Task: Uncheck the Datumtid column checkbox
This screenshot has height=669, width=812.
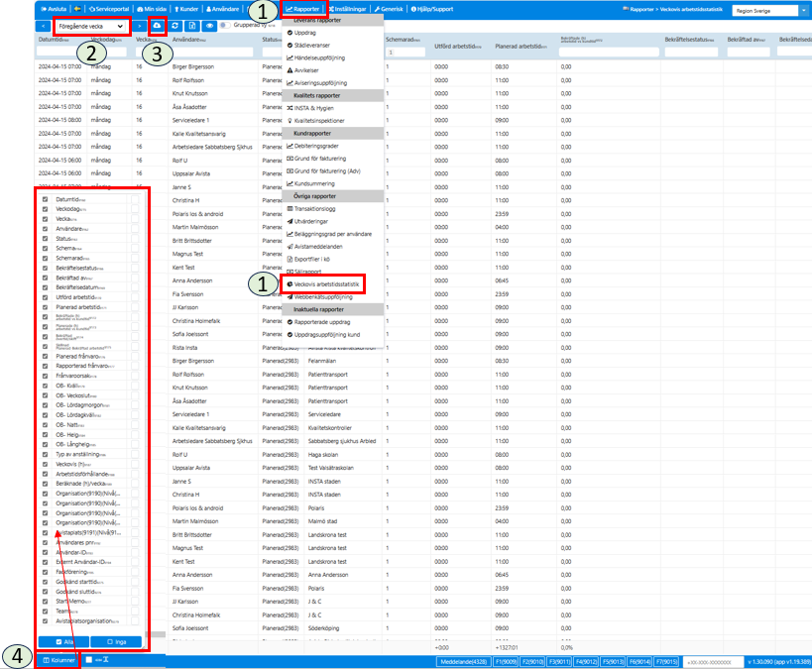Action: click(x=45, y=199)
